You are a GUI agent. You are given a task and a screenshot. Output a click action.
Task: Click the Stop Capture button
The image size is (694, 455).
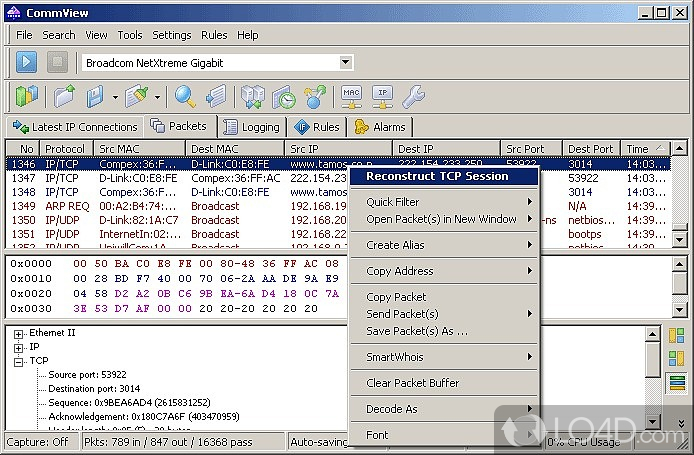pos(59,63)
